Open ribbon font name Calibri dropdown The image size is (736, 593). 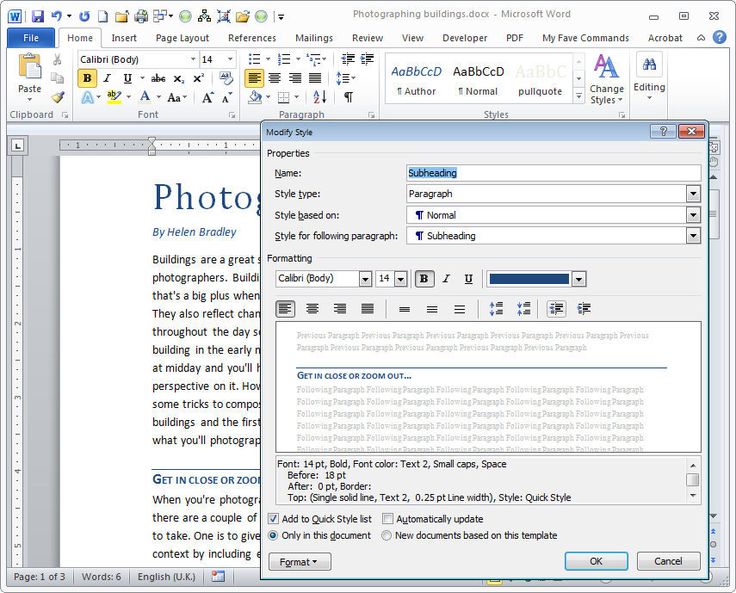[192, 60]
